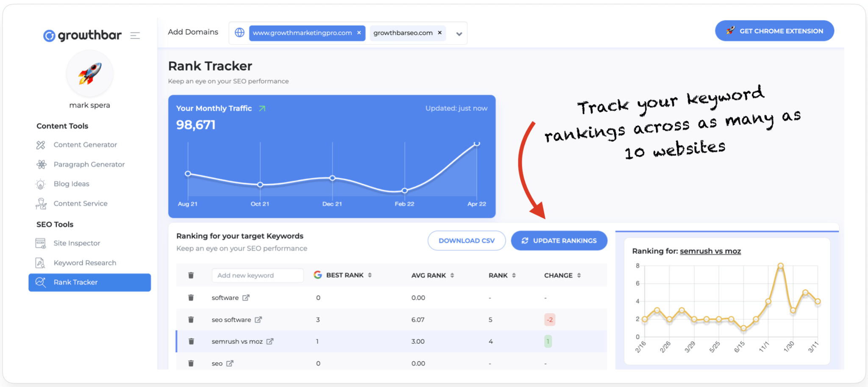The width and height of the screenshot is (868, 387).
Task: Click the 98,671 monthly traffic value
Action: click(x=196, y=125)
